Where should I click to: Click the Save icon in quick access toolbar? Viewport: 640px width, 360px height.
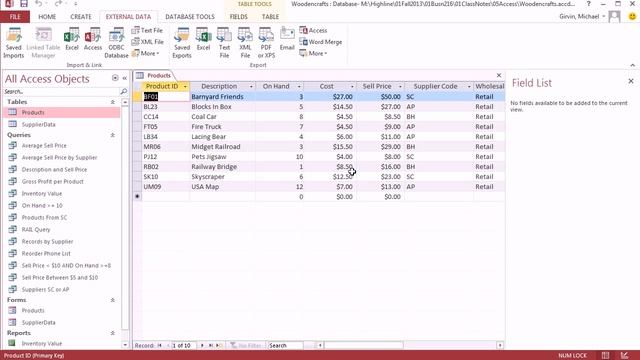[x=24, y=4]
